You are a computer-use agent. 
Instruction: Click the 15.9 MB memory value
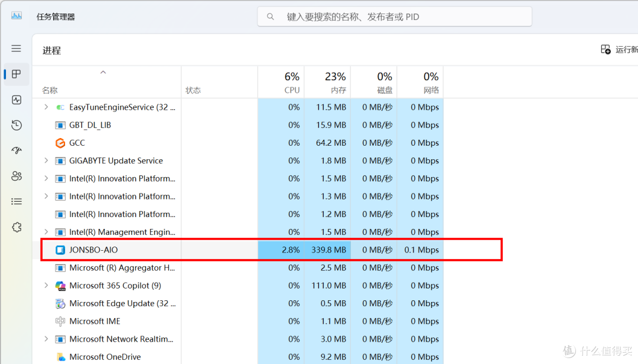(x=331, y=125)
